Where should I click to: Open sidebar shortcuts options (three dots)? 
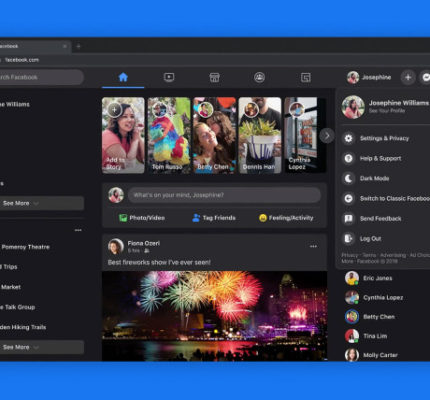click(78, 230)
